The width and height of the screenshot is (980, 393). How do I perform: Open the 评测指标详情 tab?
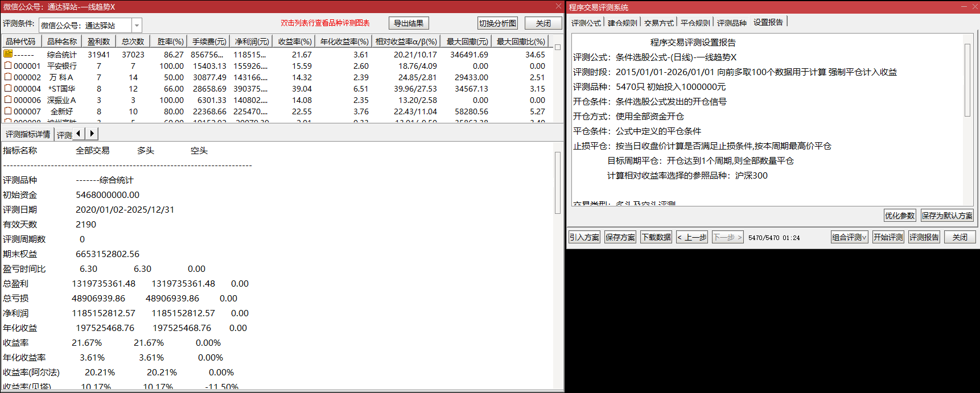[28, 134]
